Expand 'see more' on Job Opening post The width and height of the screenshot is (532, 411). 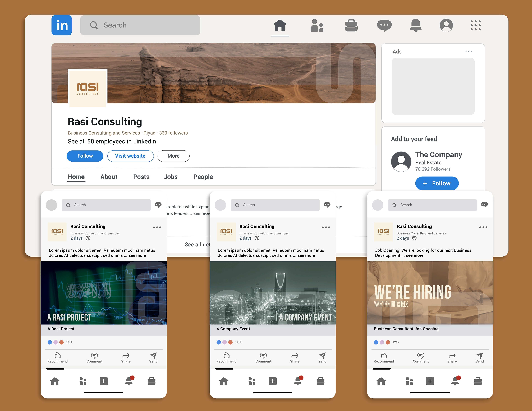click(x=414, y=255)
